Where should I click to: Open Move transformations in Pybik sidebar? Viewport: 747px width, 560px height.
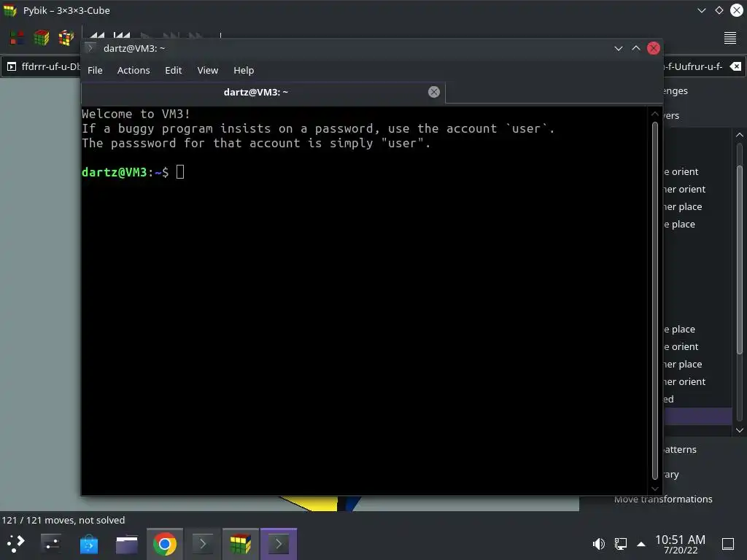point(663,499)
